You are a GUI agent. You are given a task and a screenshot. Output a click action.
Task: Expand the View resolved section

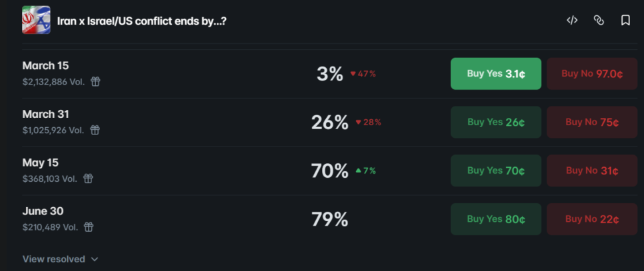pyautogui.click(x=60, y=259)
